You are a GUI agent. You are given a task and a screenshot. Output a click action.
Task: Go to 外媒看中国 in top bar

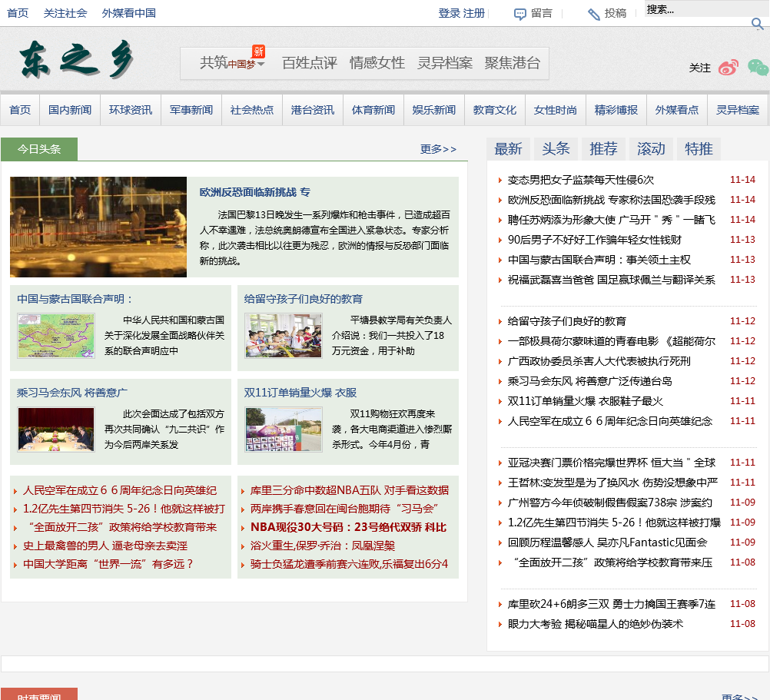(x=129, y=13)
